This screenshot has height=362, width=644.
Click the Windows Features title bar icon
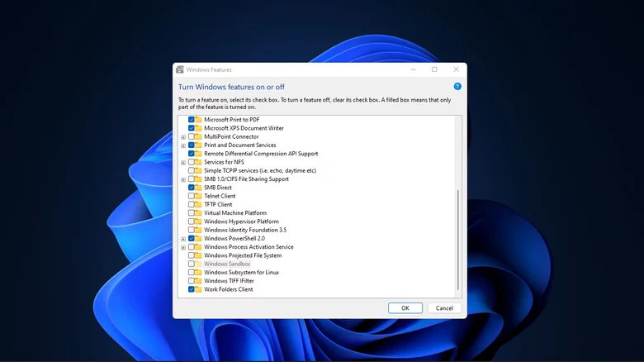180,69
